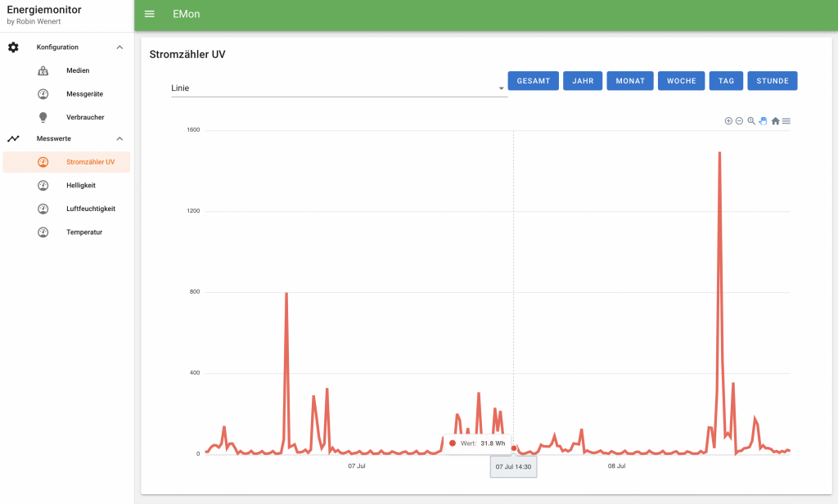Click the Verbraucher light bulb icon
The width and height of the screenshot is (838, 504).
click(x=43, y=118)
